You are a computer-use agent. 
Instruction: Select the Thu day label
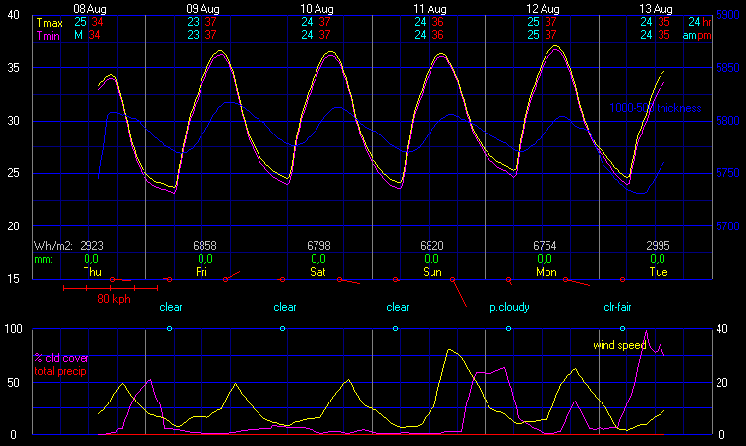click(x=92, y=272)
